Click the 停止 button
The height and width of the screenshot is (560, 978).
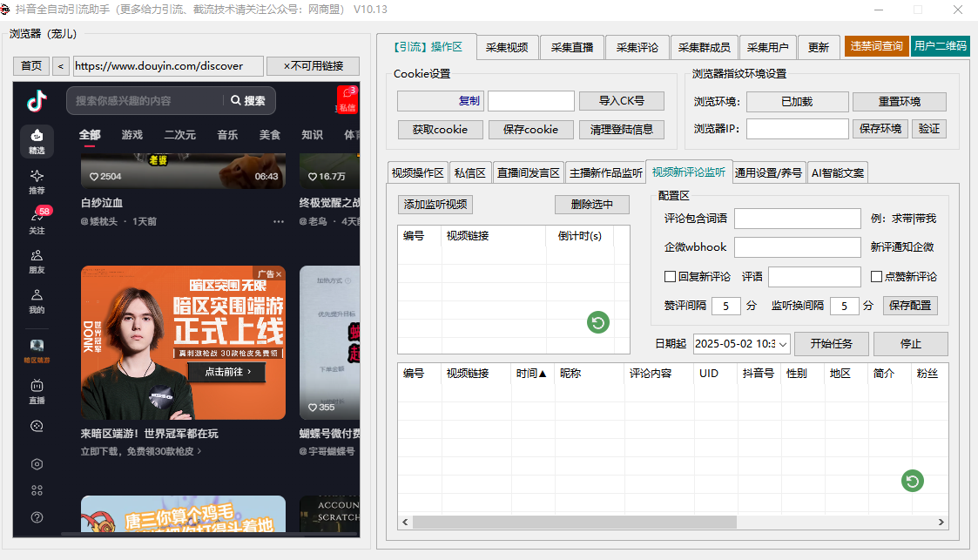pyautogui.click(x=911, y=344)
